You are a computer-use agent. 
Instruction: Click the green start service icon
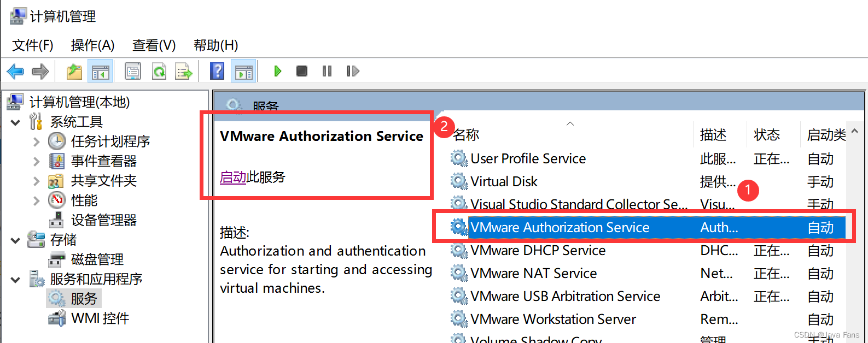tap(277, 71)
